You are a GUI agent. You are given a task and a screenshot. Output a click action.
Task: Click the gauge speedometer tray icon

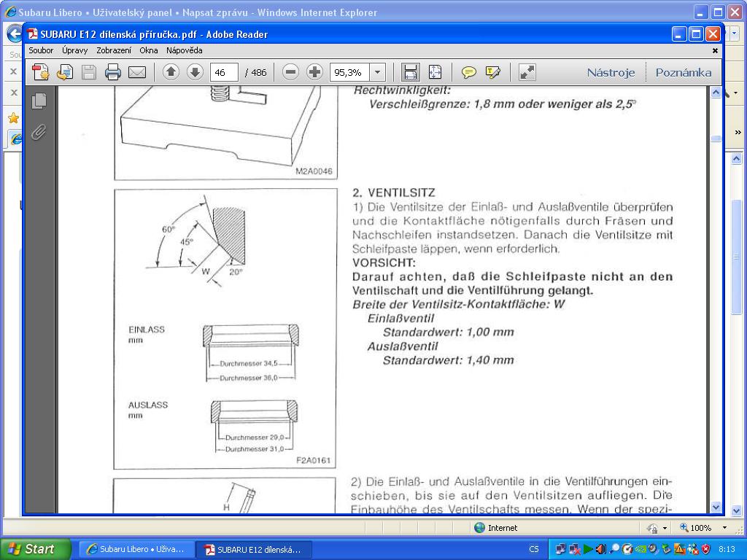click(x=627, y=549)
